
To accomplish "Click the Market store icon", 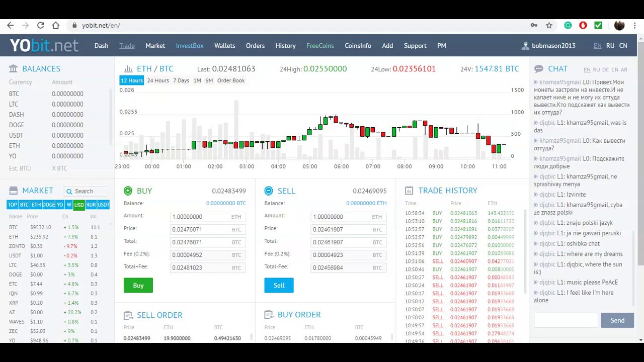I will (x=13, y=191).
